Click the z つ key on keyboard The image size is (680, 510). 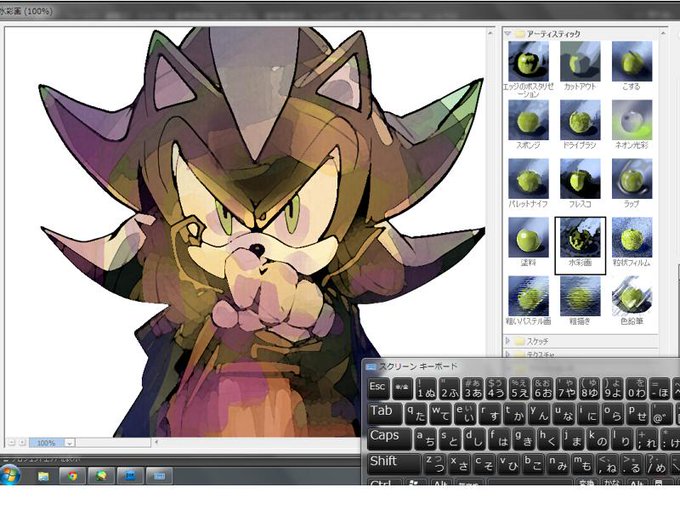(x=435, y=463)
